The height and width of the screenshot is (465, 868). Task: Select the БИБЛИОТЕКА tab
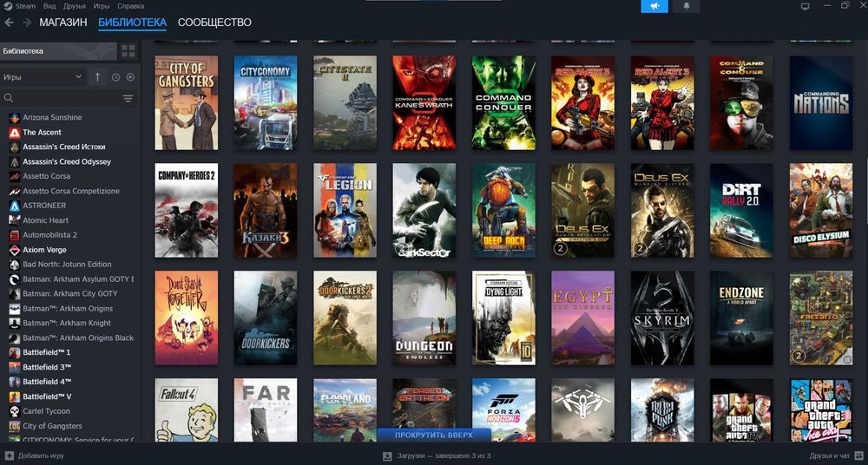click(132, 23)
